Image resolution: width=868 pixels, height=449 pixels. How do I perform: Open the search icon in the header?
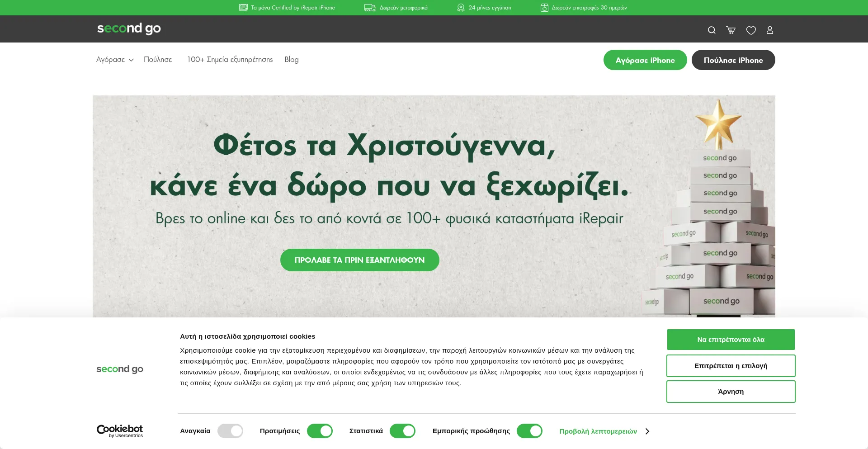(x=712, y=29)
